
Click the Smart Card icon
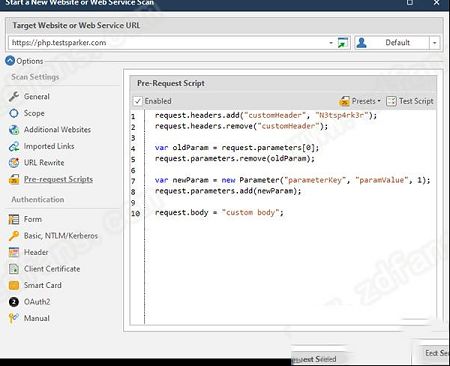point(14,285)
